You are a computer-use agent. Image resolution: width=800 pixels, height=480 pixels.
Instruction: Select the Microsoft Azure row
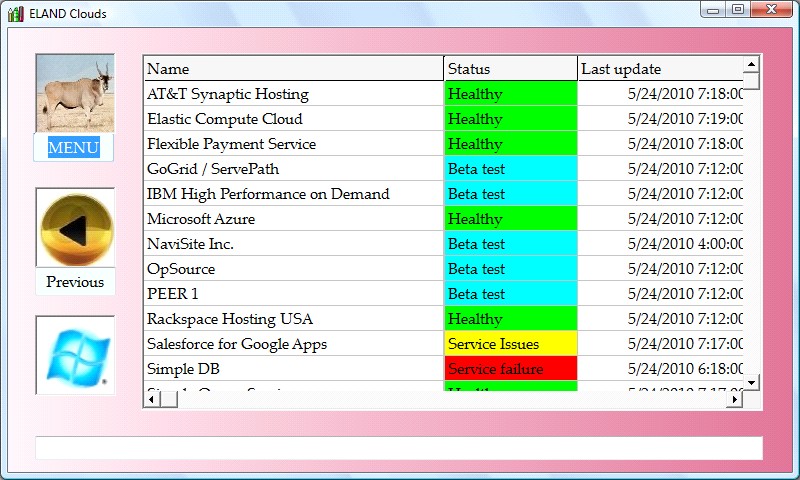coord(294,219)
